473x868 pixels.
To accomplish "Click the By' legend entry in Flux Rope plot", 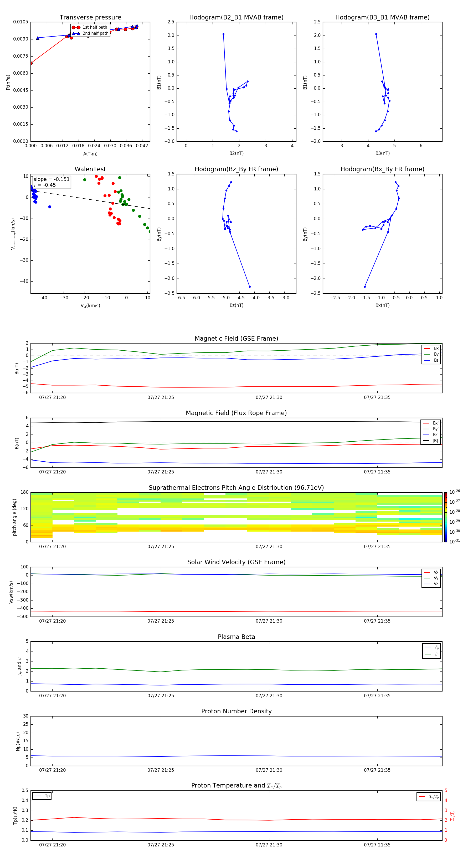I will [x=431, y=429].
